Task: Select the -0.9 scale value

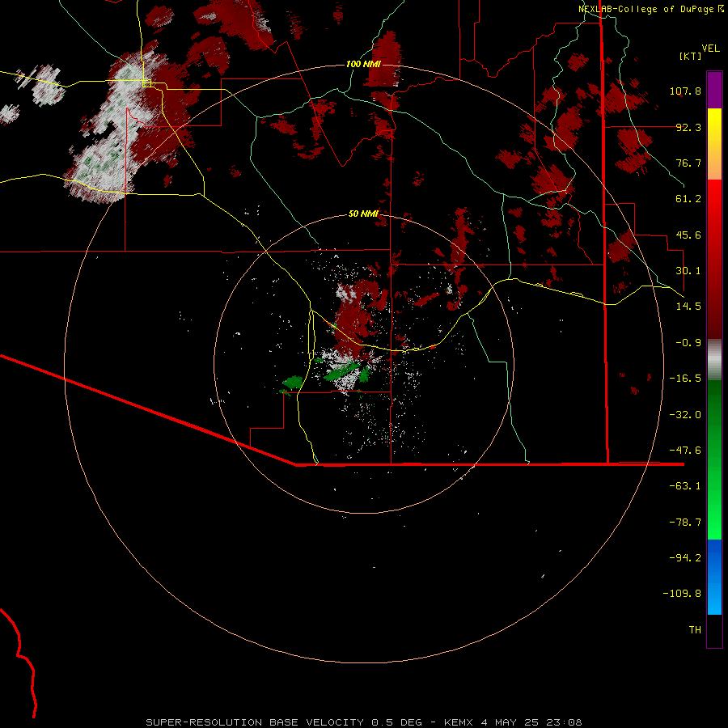Action: pos(688,343)
